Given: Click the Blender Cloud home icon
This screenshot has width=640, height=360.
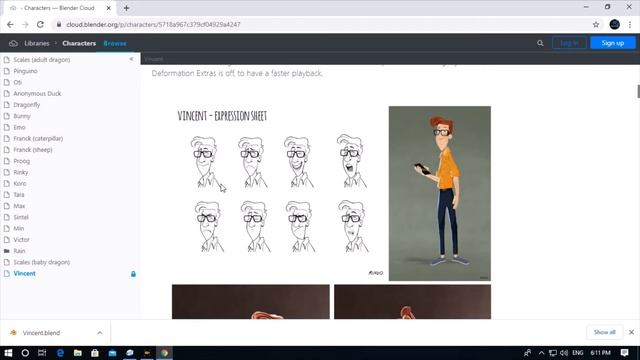Looking at the screenshot, I should [x=13, y=43].
